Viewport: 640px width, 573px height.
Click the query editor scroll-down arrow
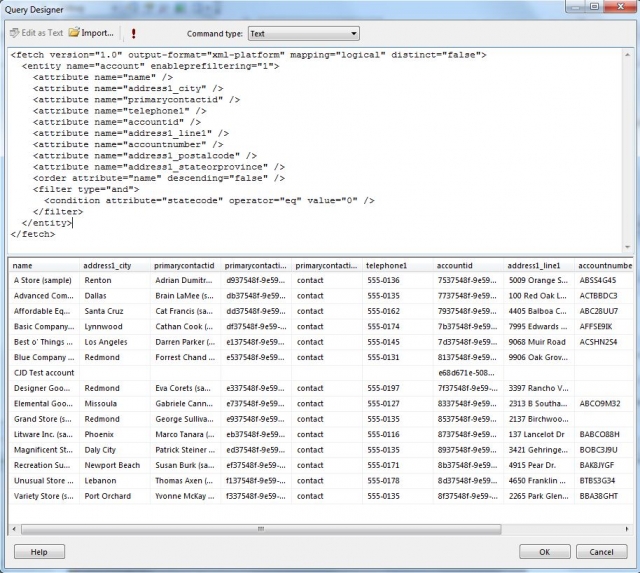(x=627, y=247)
